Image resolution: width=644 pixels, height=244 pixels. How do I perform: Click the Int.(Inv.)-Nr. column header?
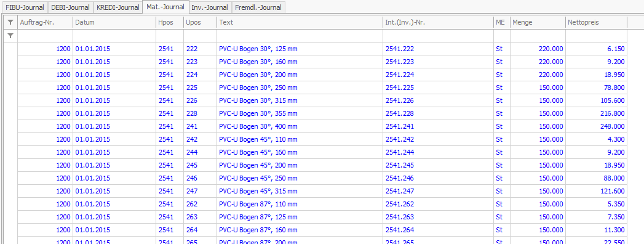pos(438,23)
